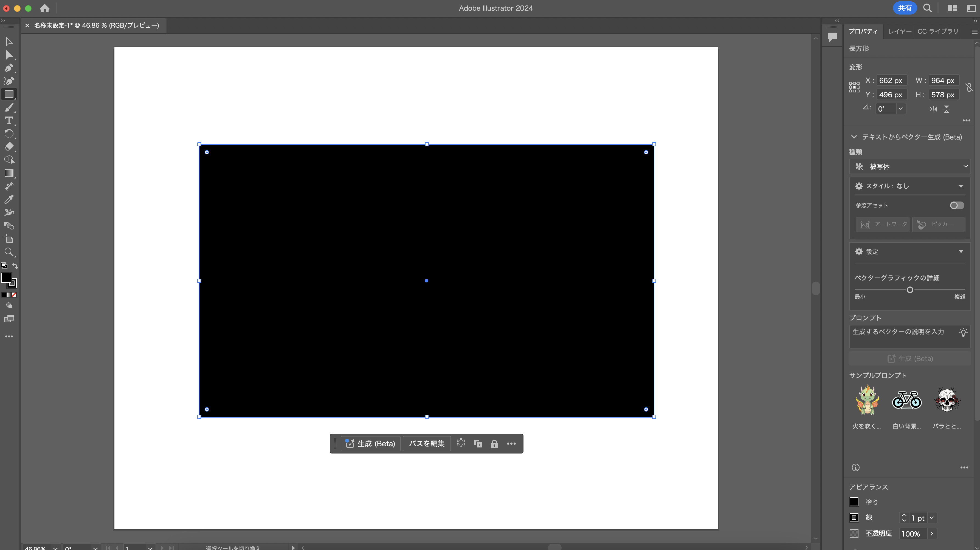Toggle drawing mode icon in toolbar
Viewport: 980px width, 550px height.
[x=9, y=305]
